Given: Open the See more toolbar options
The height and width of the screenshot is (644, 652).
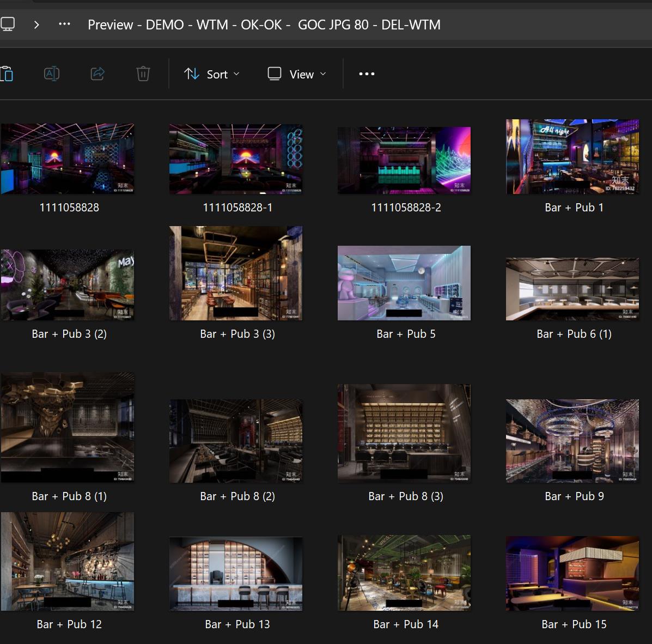Looking at the screenshot, I should click(367, 74).
